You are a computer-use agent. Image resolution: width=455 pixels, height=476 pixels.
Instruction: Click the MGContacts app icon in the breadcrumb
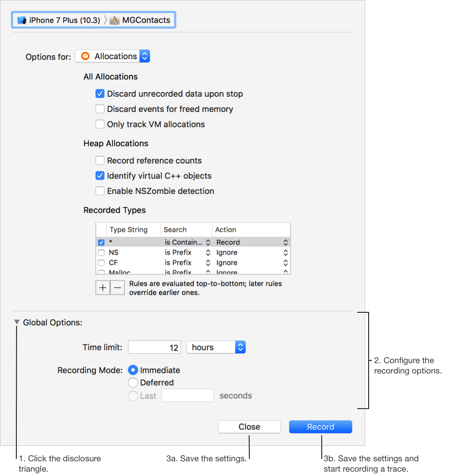(x=115, y=20)
